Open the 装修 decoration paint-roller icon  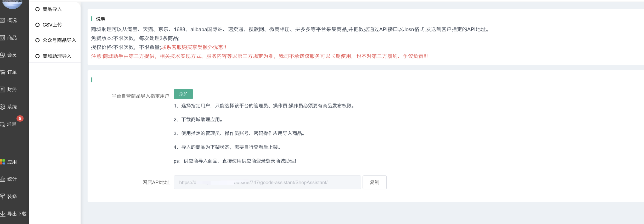tap(3, 197)
